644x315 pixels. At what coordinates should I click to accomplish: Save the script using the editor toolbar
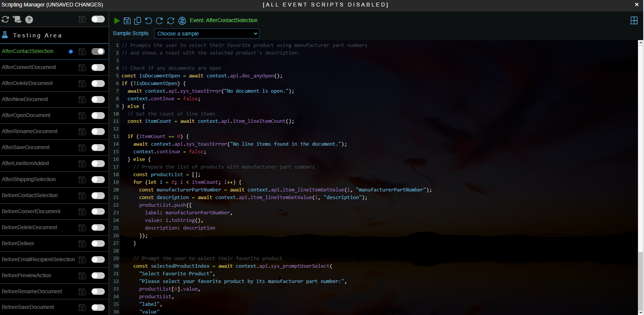127,21
